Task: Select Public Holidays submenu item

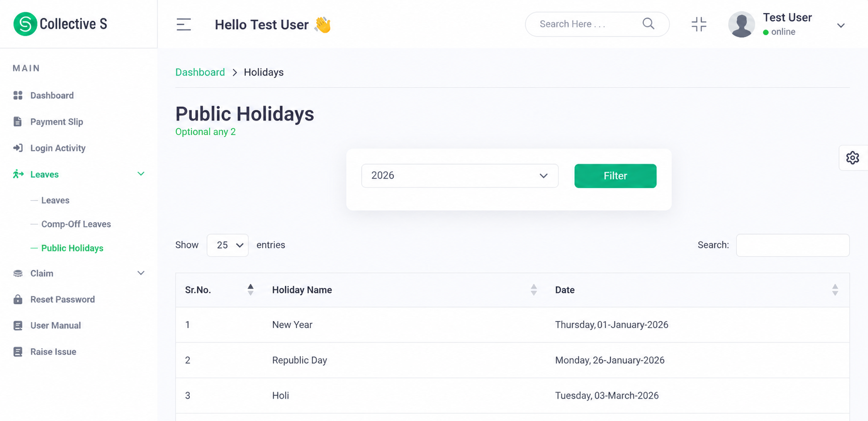Action: click(72, 248)
